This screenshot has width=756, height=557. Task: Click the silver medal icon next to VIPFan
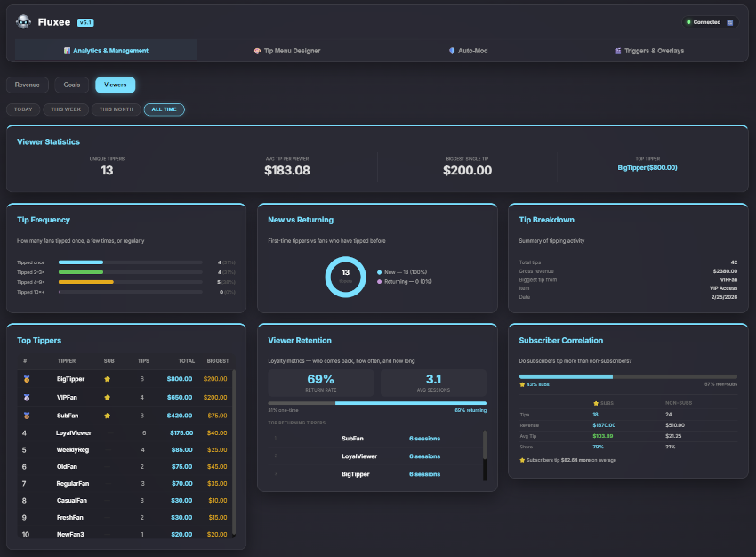tap(27, 398)
